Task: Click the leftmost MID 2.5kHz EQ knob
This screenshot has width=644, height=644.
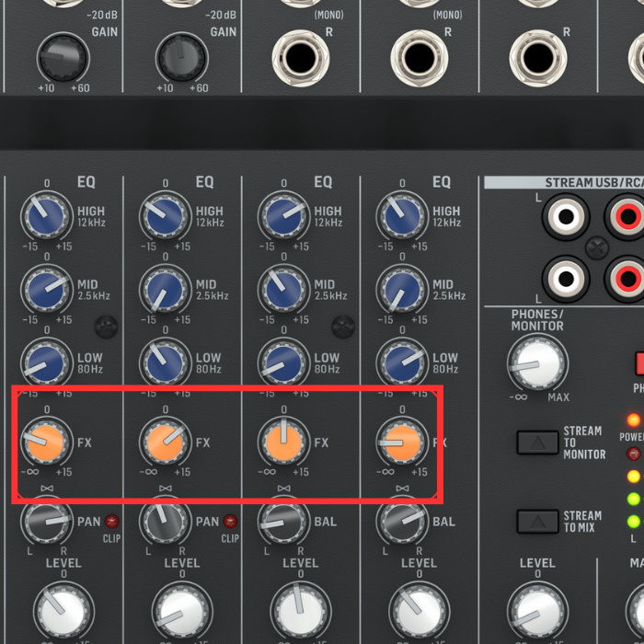Action: (x=44, y=290)
